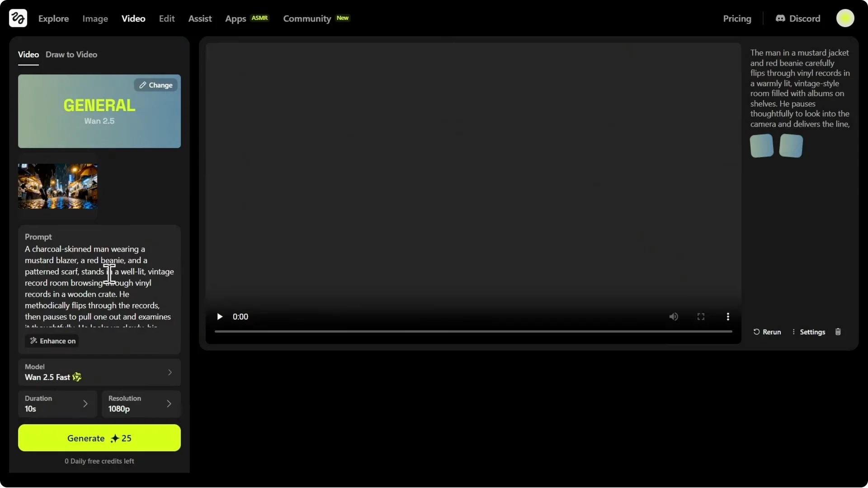This screenshot has height=488, width=868.
Task: Switch to the Draw to Video tab
Action: (71, 54)
